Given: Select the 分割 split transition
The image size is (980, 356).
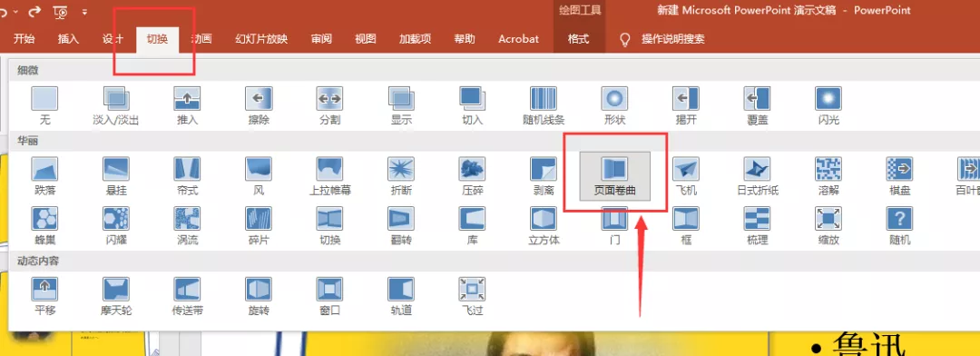Looking at the screenshot, I should click(329, 106).
